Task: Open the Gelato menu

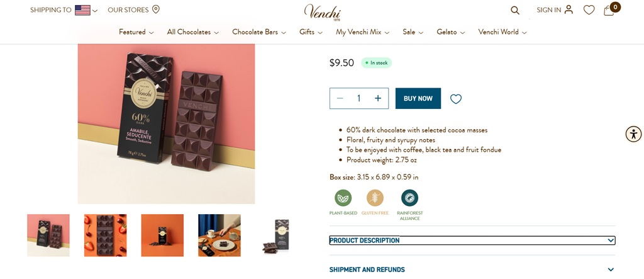Action: pyautogui.click(x=450, y=32)
